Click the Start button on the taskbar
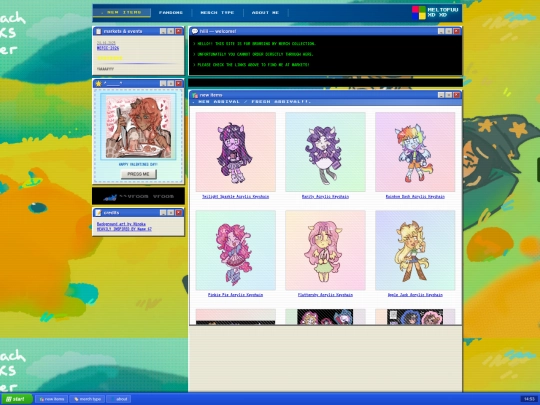The height and width of the screenshot is (405, 540). coord(16,399)
